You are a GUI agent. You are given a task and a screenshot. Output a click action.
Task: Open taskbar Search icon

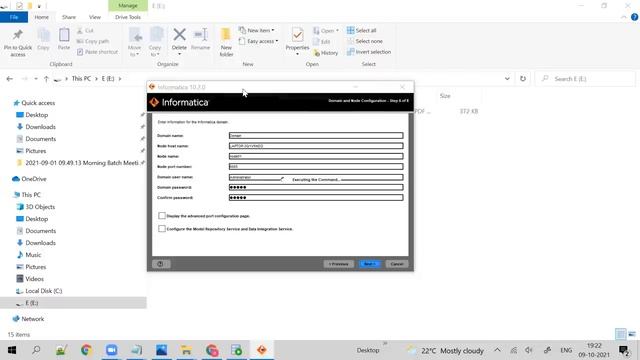pos(36,350)
